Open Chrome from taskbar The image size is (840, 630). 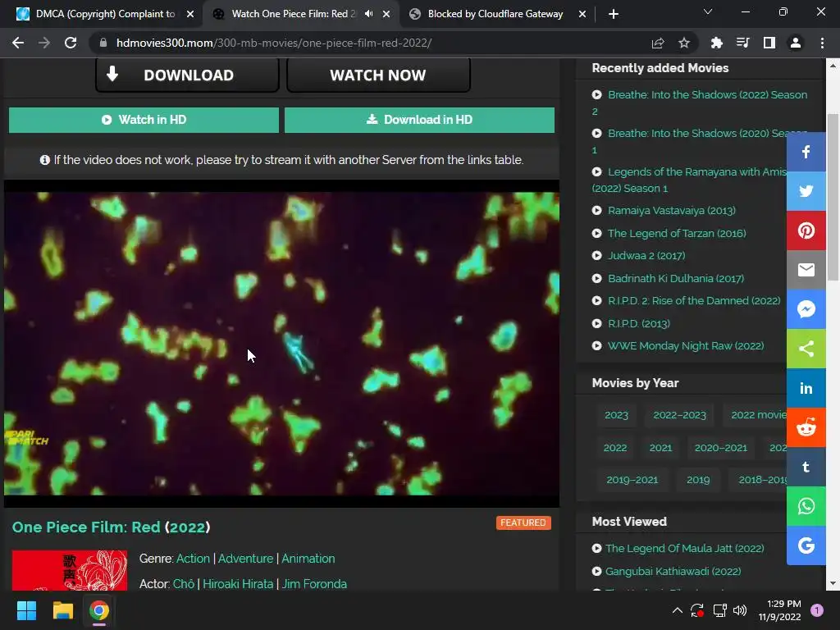[99, 610]
